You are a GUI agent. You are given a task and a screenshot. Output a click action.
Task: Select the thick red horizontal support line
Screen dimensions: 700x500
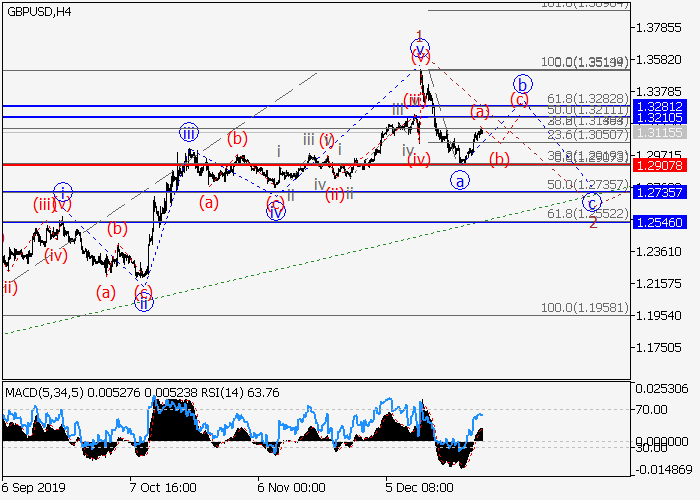coord(300,164)
